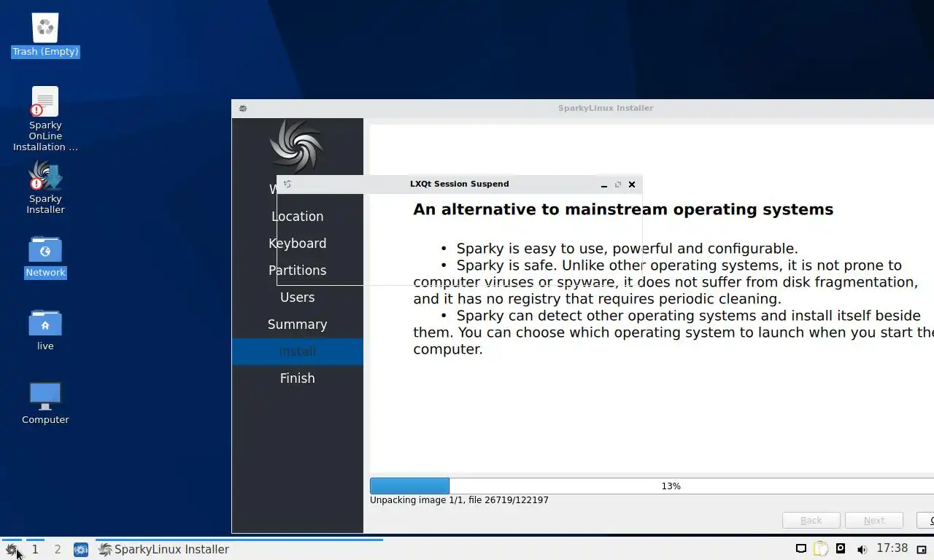
Task: Open the live home folder icon
Action: click(45, 330)
